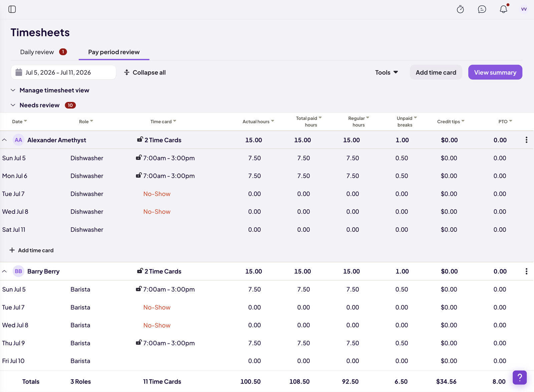Open the help question mark button
Viewport: 534px width, 392px height.
coord(520,378)
